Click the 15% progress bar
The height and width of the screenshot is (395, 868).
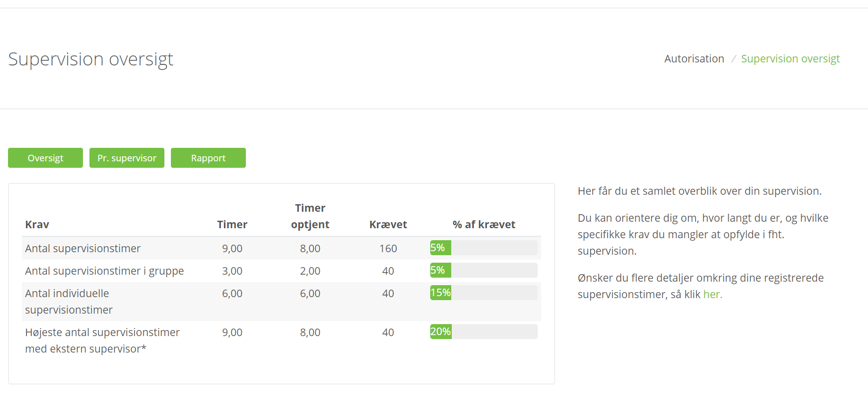[x=483, y=293]
